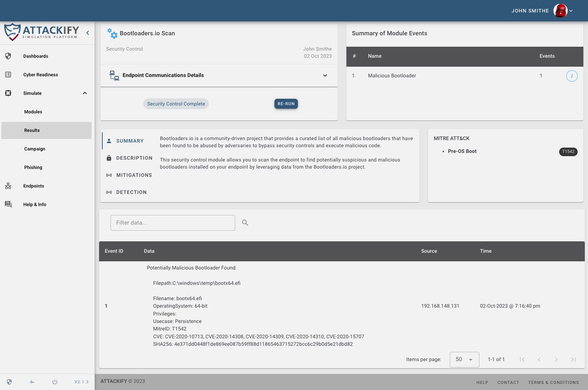The width and height of the screenshot is (588, 390).
Task: Click the Time column header
Action: click(486, 251)
